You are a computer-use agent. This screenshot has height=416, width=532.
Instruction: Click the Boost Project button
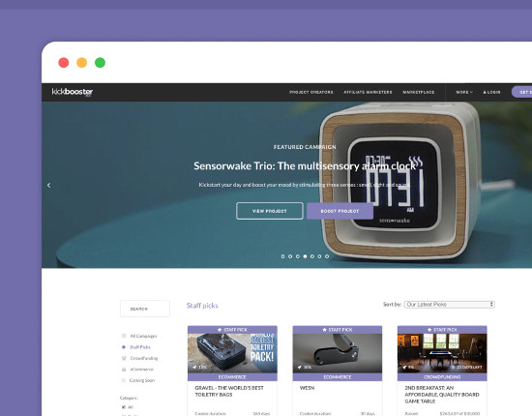coord(340,211)
